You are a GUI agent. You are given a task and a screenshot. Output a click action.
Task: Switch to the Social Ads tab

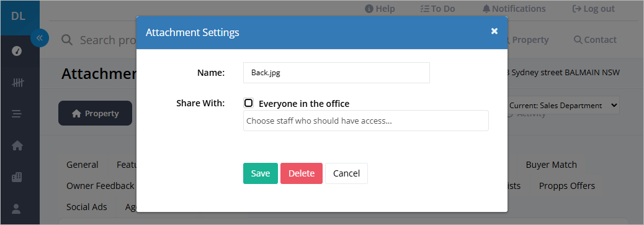click(x=87, y=207)
